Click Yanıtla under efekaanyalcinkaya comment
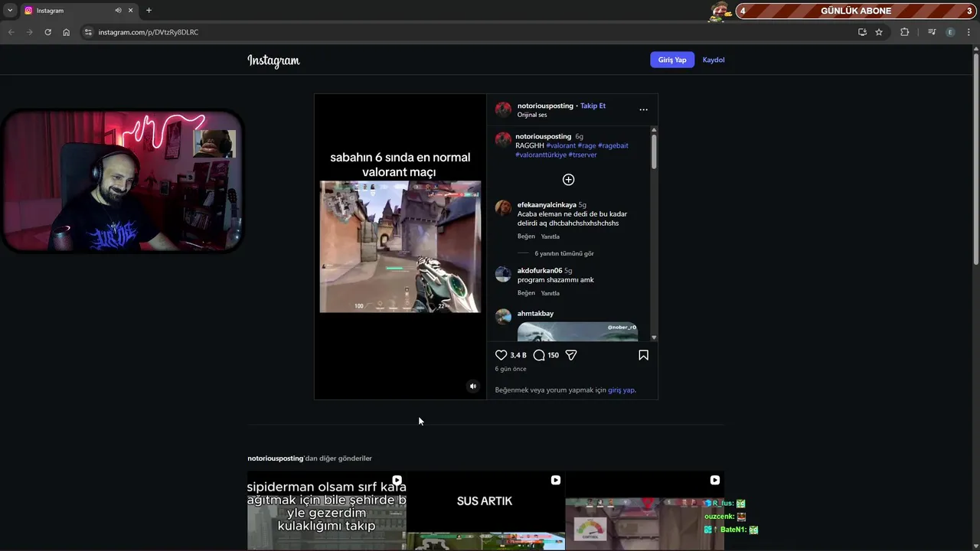 (x=550, y=236)
